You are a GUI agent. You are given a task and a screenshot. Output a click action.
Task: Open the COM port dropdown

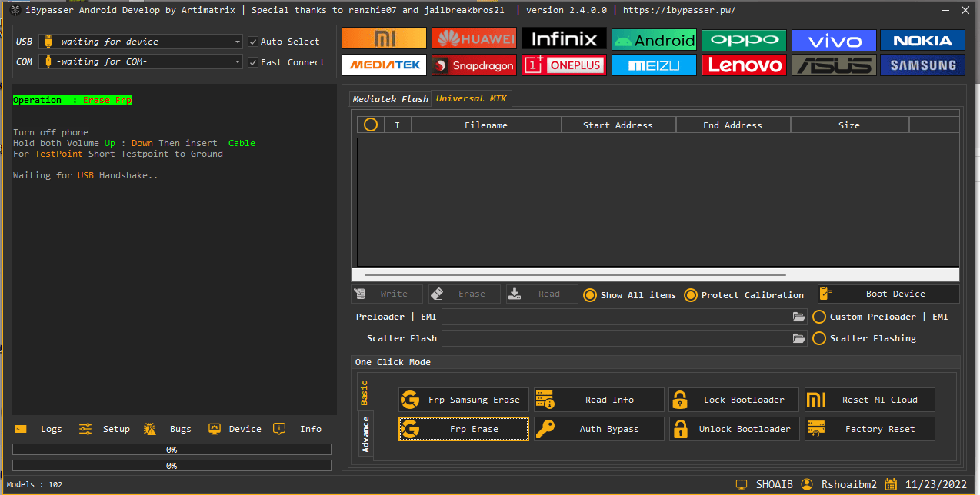pyautogui.click(x=237, y=62)
